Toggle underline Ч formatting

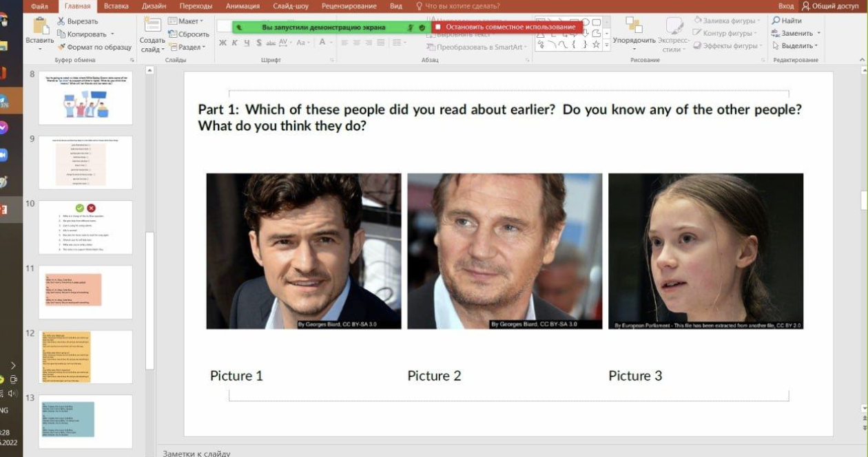coord(247,43)
